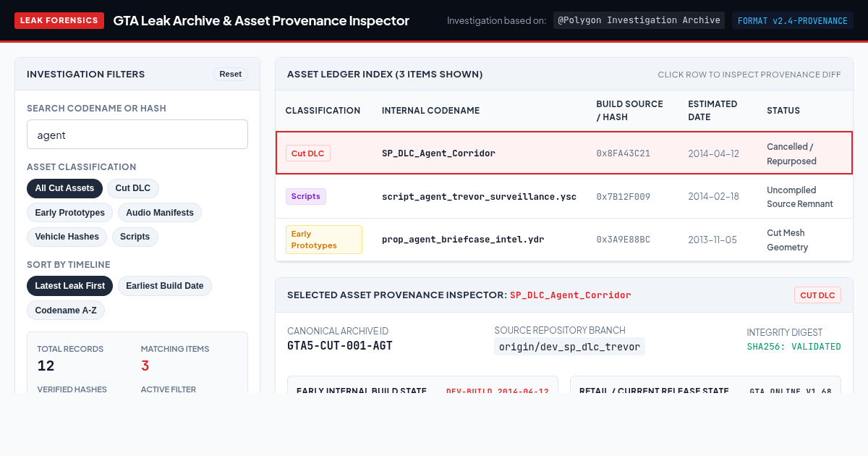Click the Reset filters button
This screenshot has width=868, height=456.
230,74
